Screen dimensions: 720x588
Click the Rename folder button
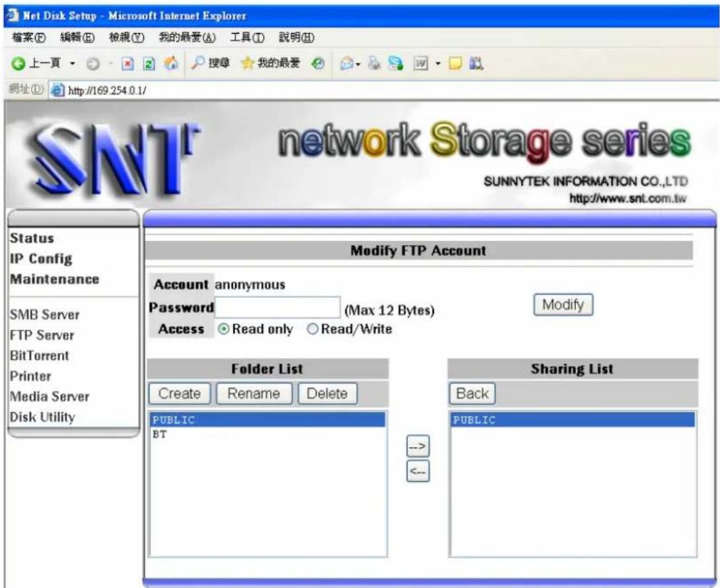pyautogui.click(x=254, y=394)
